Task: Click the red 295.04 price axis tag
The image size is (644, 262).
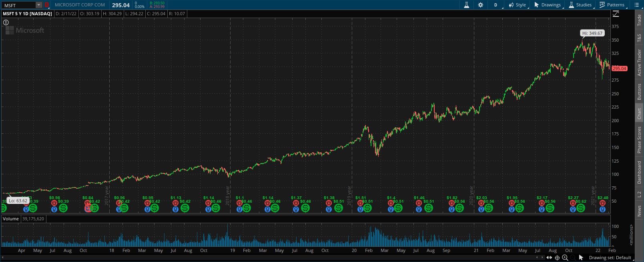Action: click(x=619, y=69)
